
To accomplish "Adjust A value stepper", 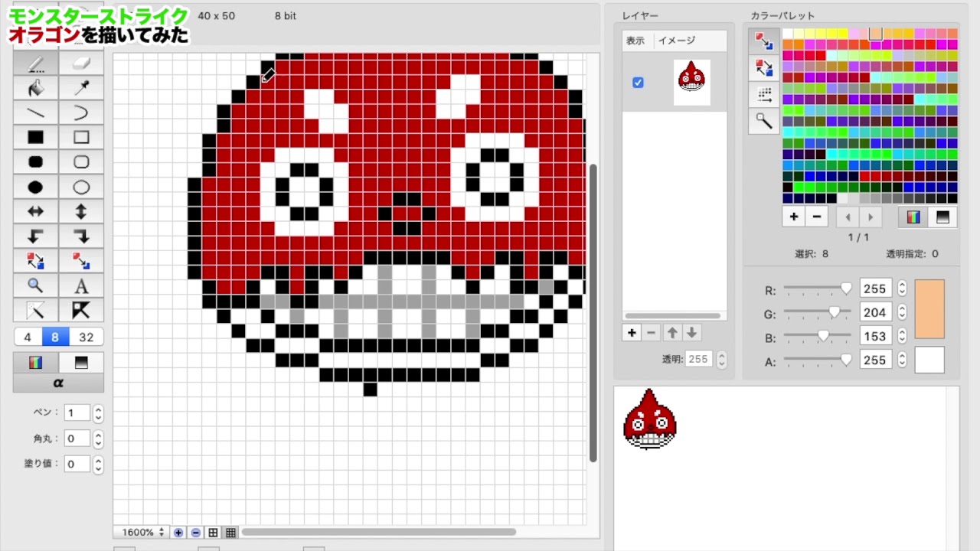I will point(902,360).
